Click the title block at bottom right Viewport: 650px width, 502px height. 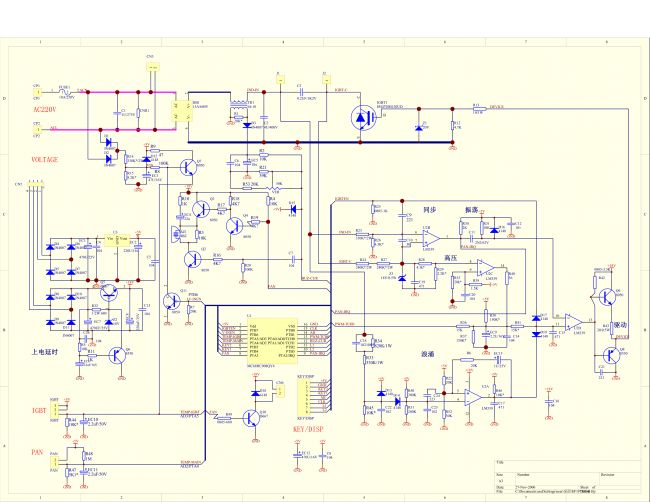point(568,476)
